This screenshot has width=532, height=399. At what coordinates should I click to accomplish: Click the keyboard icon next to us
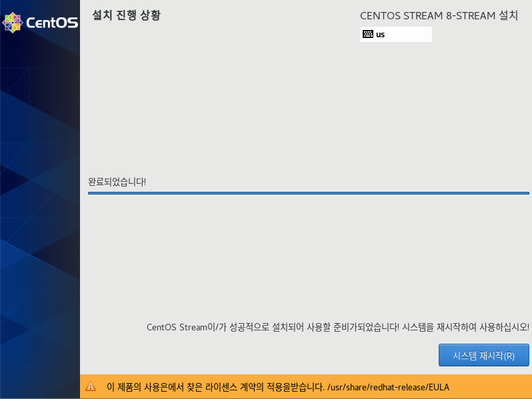tap(368, 34)
